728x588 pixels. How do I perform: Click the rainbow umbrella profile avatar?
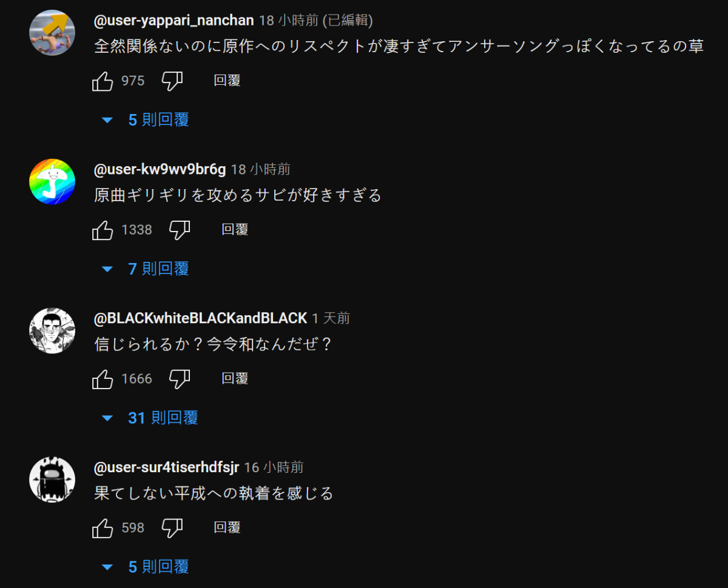pos(52,182)
